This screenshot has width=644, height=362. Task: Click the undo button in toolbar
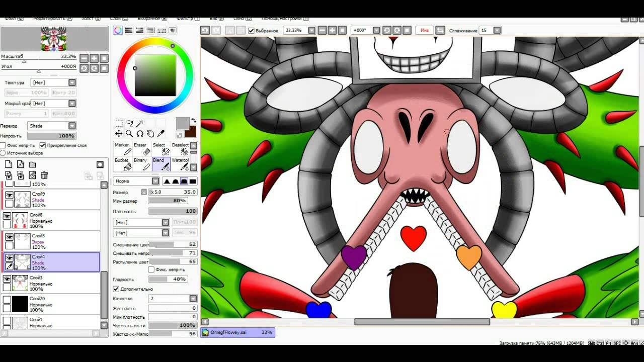pyautogui.click(x=205, y=30)
